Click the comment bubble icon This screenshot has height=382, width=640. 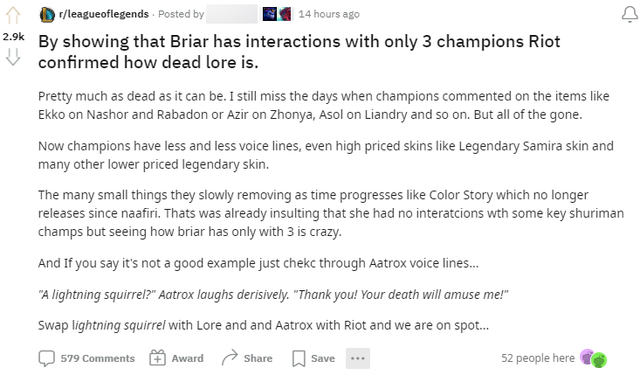click(x=47, y=358)
